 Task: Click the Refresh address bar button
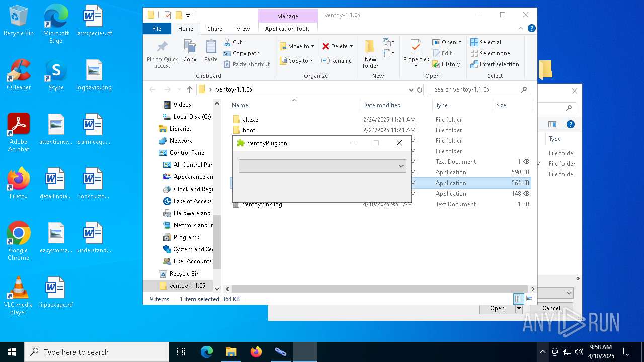pyautogui.click(x=420, y=89)
